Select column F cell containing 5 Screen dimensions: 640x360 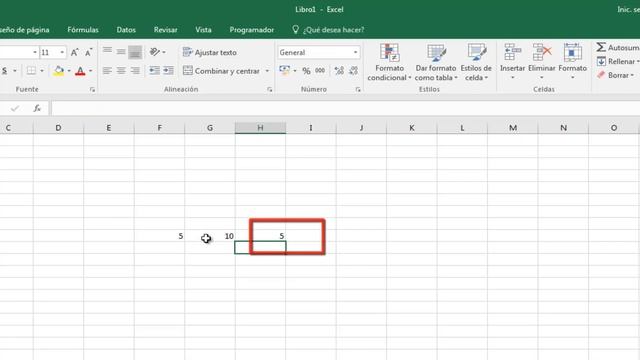click(x=159, y=236)
